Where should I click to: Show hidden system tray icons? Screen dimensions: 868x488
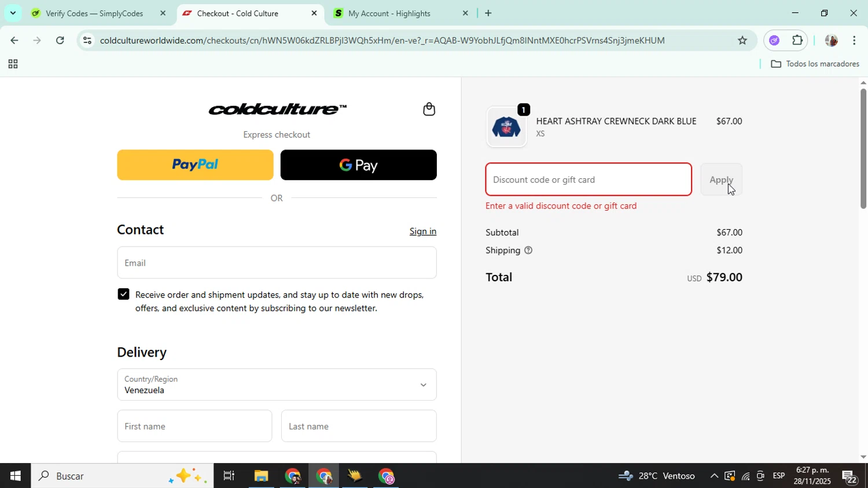click(x=714, y=476)
